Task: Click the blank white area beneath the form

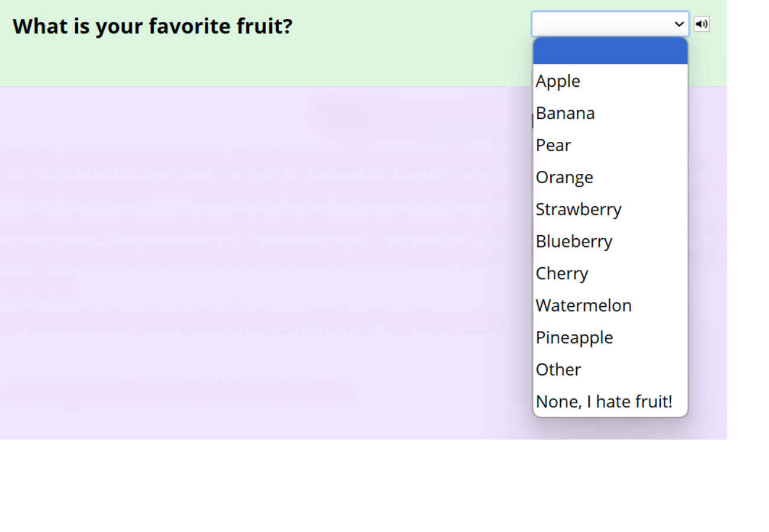Action: 384,485
